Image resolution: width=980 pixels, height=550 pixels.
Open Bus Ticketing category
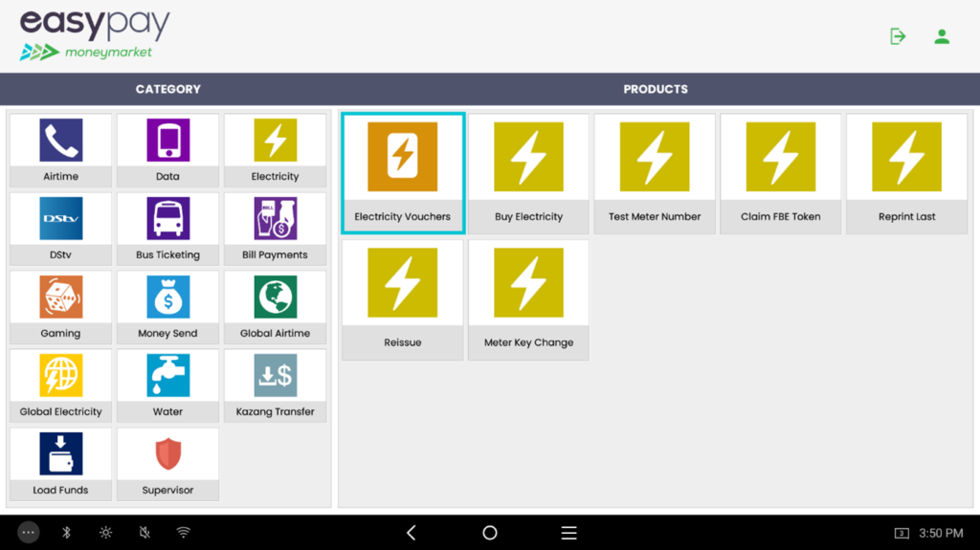coord(167,229)
